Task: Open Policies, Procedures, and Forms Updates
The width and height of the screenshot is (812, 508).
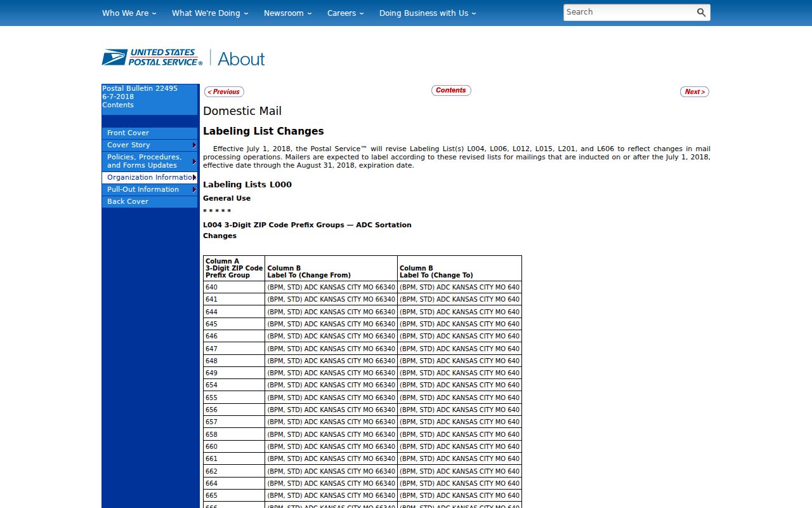Action: (150, 161)
